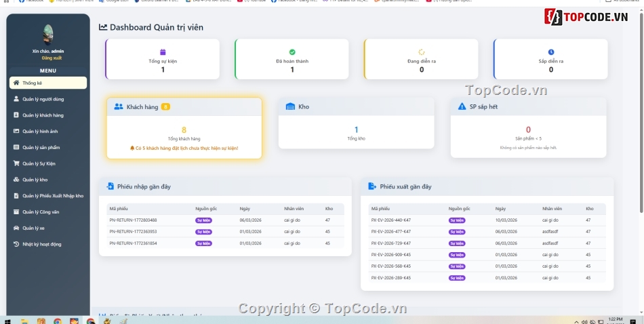Open Quản lý người dùng in sidebar

(x=43, y=99)
